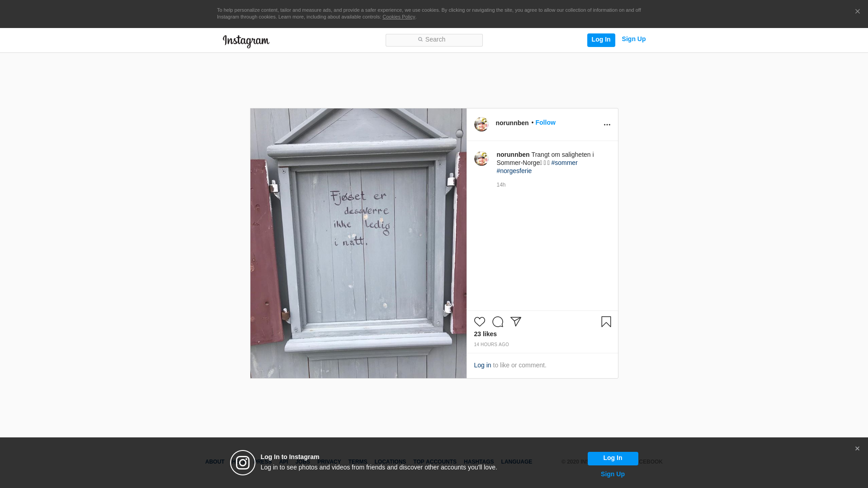Click the share paper plane icon
868x488 pixels.
pos(516,321)
